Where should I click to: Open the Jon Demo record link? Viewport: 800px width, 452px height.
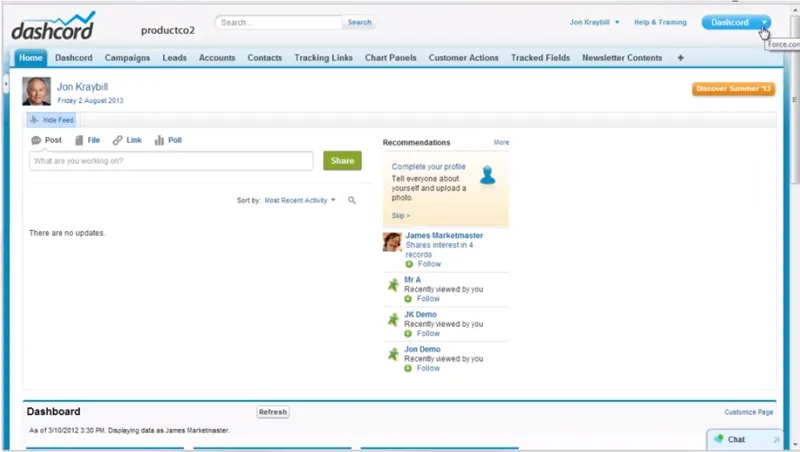[422, 349]
